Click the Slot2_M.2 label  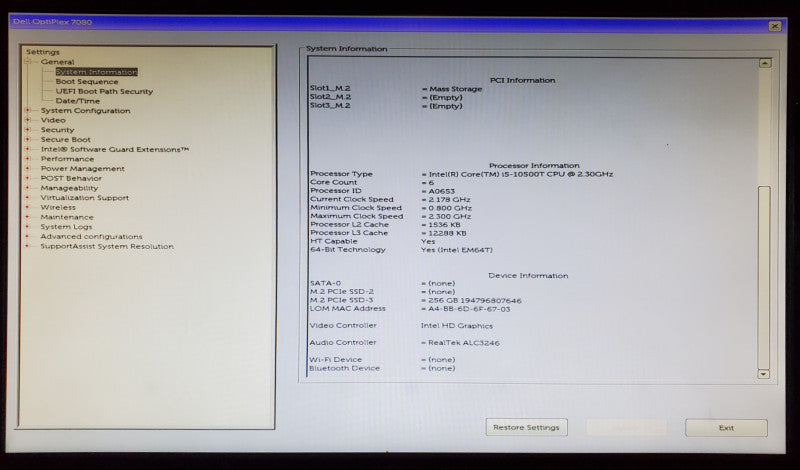coord(330,97)
